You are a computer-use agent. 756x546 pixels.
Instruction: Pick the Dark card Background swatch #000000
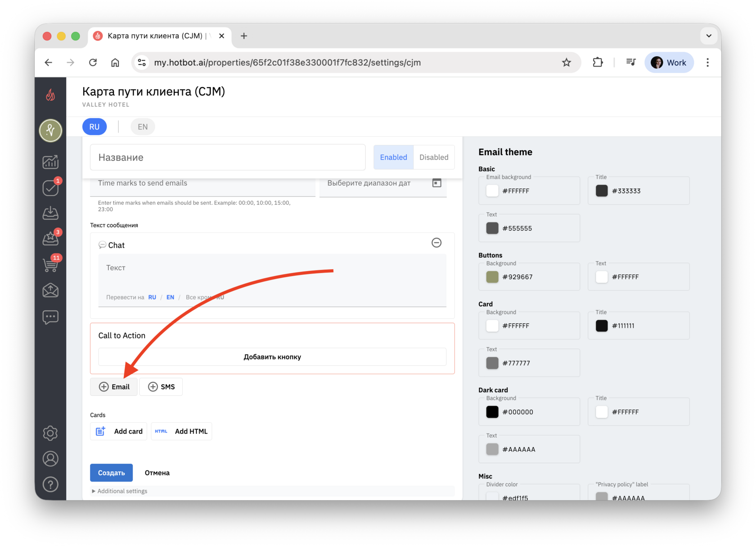click(492, 412)
